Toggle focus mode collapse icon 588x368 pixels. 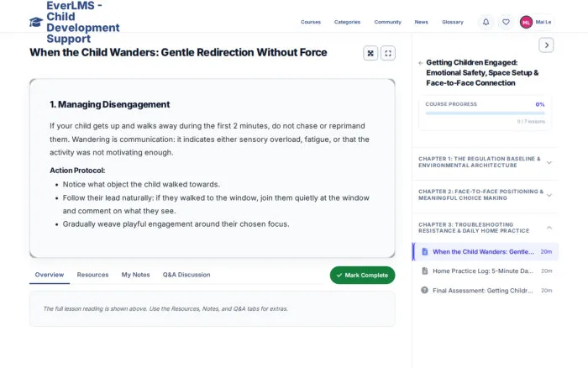[x=370, y=53]
